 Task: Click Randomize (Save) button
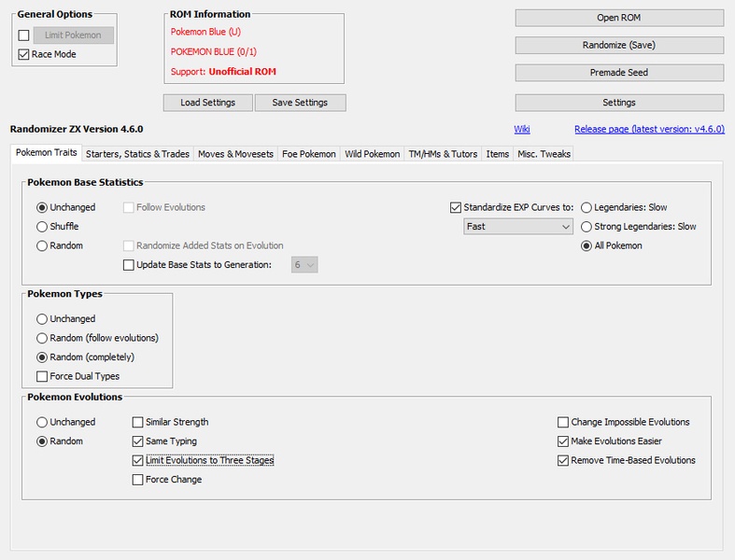pos(619,45)
